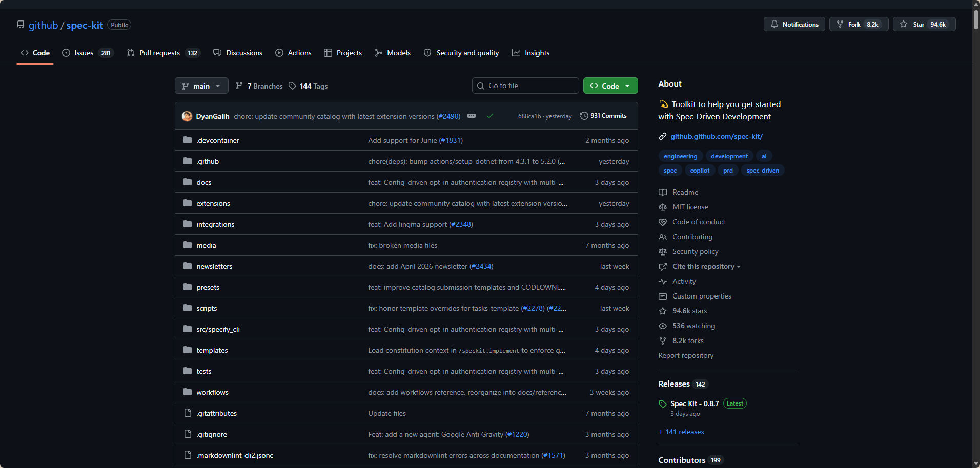Select the development topic tag

729,156
